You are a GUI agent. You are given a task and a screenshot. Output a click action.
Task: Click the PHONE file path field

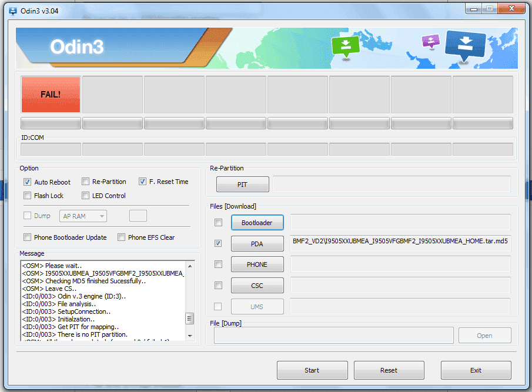coord(400,264)
